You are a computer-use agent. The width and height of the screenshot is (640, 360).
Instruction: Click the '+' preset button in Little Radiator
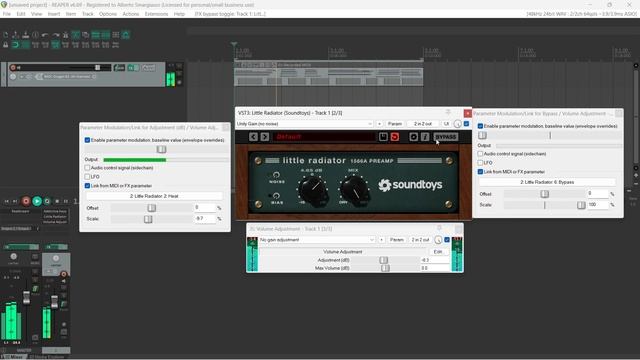click(x=380, y=124)
